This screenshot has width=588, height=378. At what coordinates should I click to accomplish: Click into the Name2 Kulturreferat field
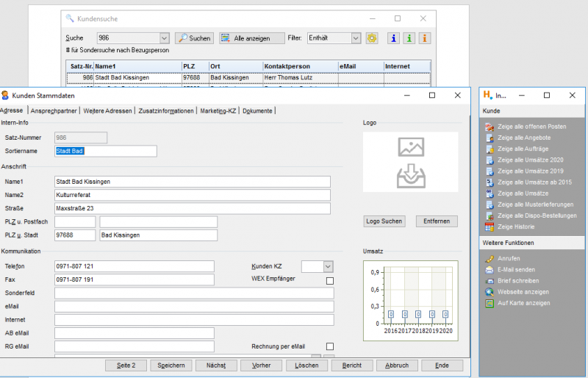pos(193,195)
